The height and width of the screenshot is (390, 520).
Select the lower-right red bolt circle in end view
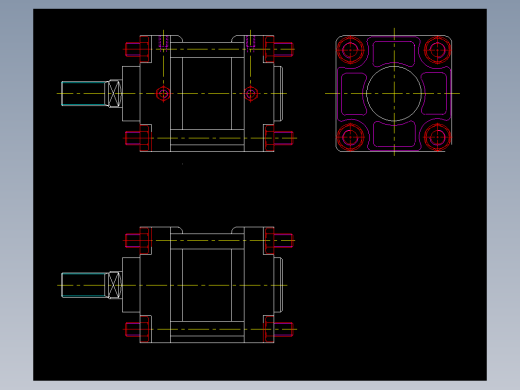pos(438,137)
